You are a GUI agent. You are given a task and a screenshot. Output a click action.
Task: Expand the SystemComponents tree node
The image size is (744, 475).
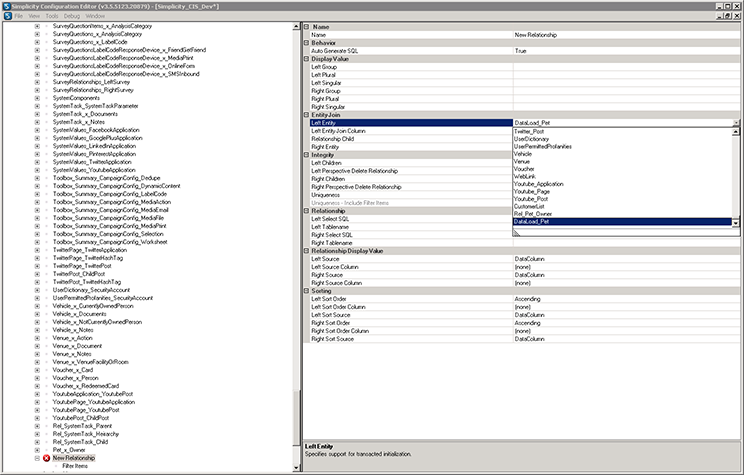click(37, 98)
